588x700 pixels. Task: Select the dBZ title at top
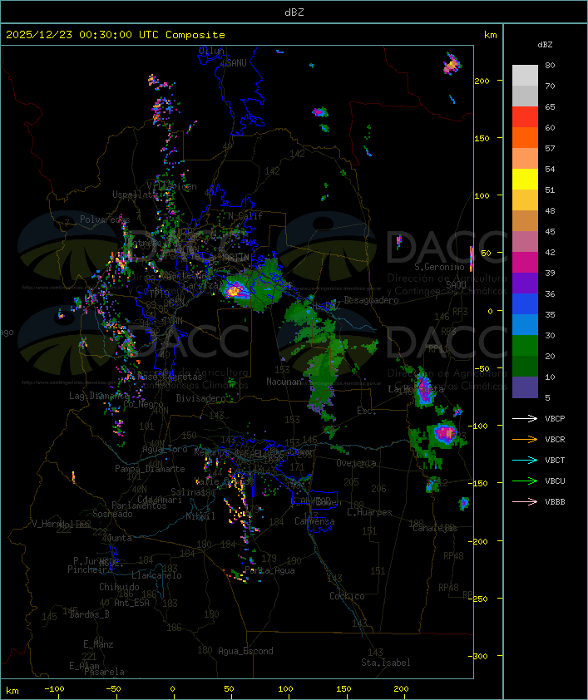pyautogui.click(x=294, y=12)
